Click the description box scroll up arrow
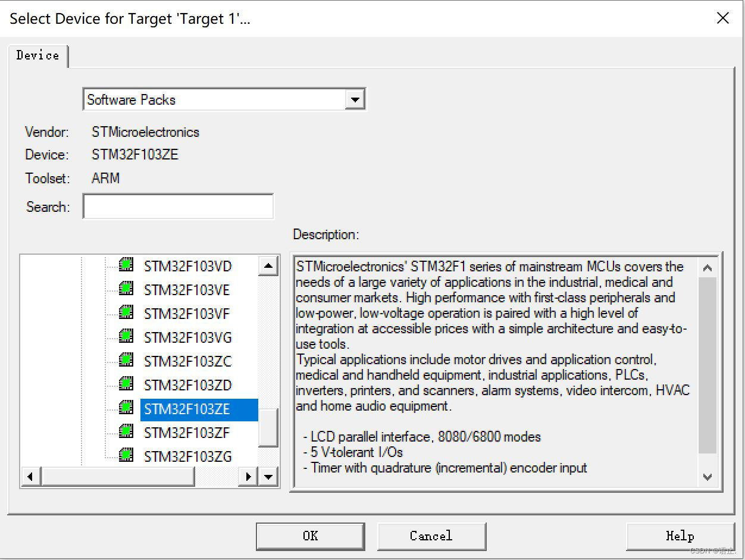The image size is (745, 560). [x=708, y=268]
